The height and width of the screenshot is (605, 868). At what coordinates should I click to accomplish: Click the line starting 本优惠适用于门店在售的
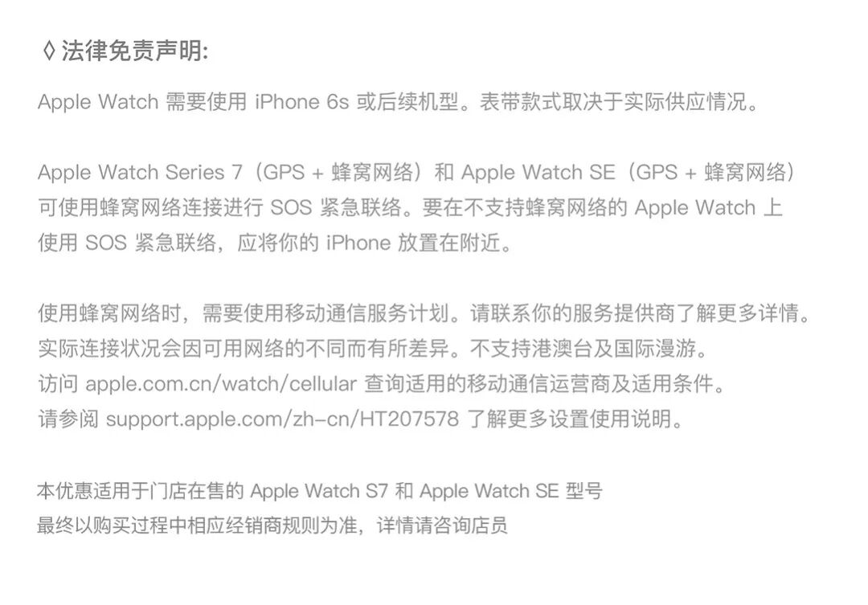point(320,491)
